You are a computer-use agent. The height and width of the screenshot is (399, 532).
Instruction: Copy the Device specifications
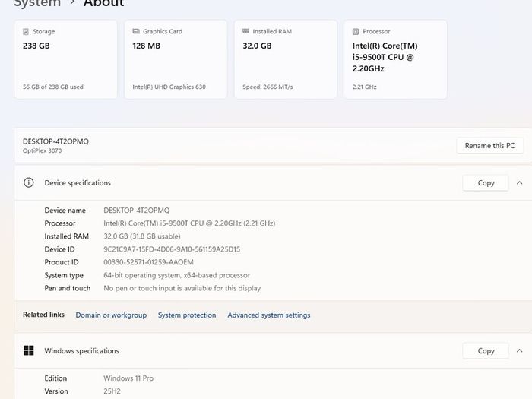(486, 183)
